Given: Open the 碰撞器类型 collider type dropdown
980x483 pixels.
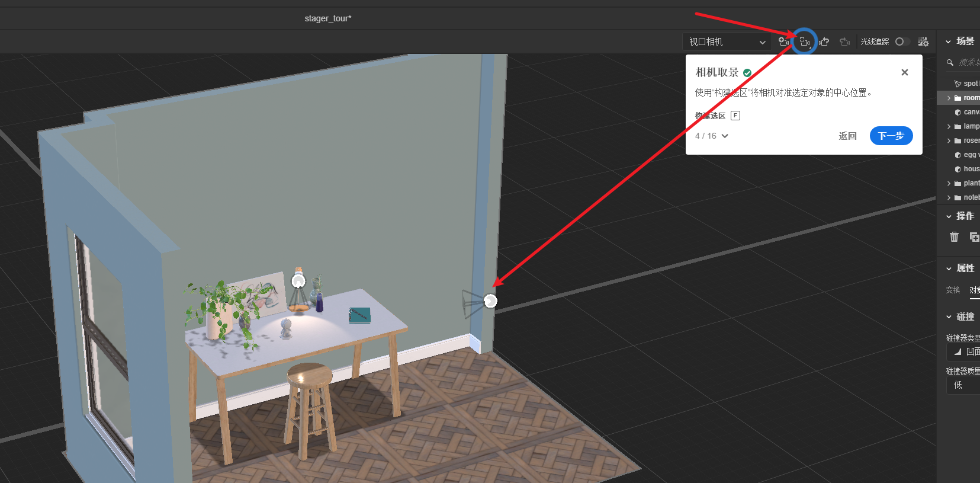Looking at the screenshot, I should pyautogui.click(x=964, y=351).
